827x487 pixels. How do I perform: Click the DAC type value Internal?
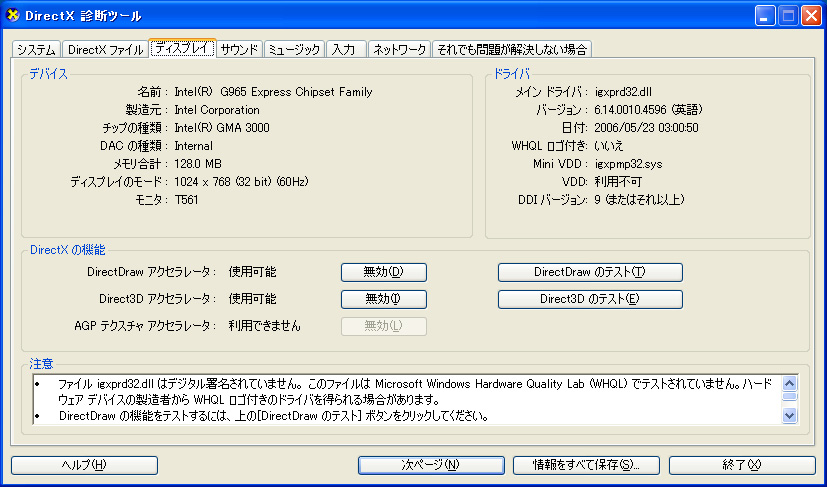pos(194,146)
